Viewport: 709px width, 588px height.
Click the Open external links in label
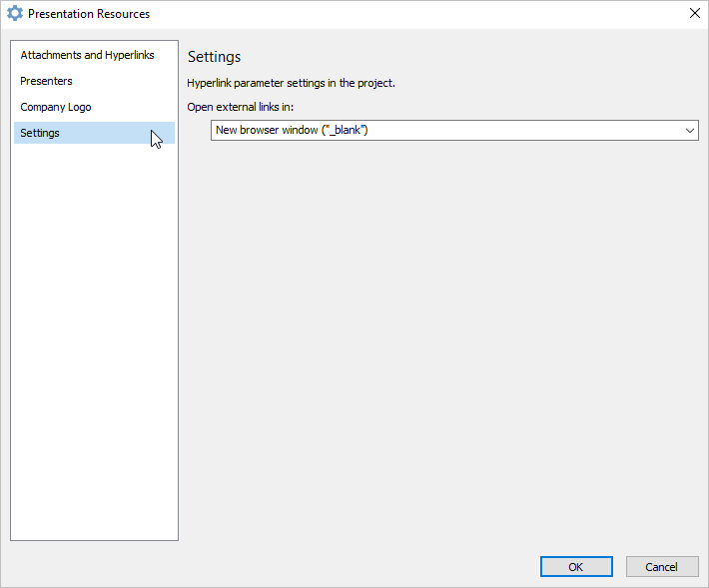240,107
